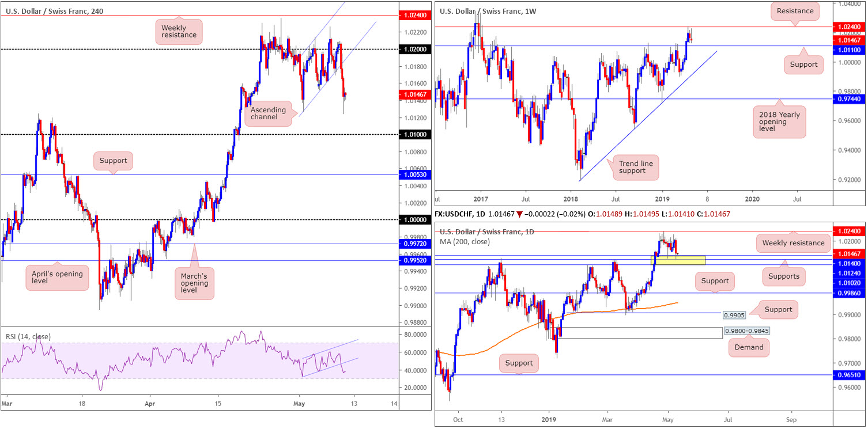Screen dimensions: 868x429
Task: Select the 'Supports' callout on the daily chart
Action: [x=784, y=276]
